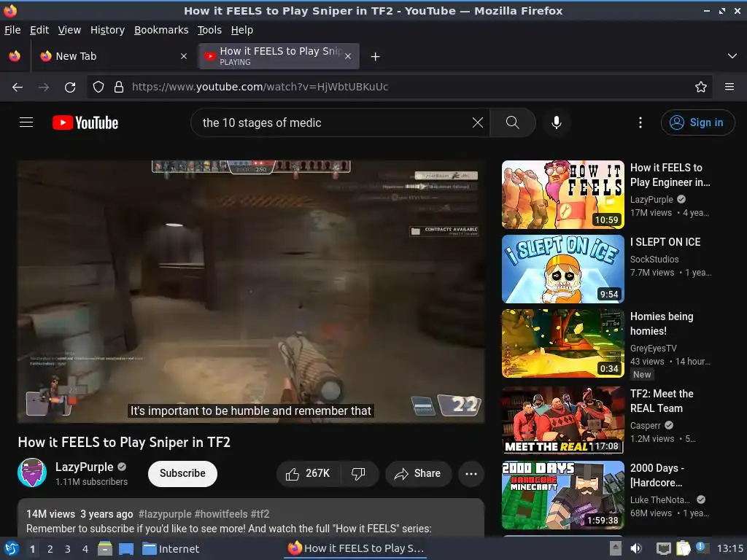Image resolution: width=747 pixels, height=560 pixels.
Task: Go back with the browser back arrow
Action: coord(18,87)
